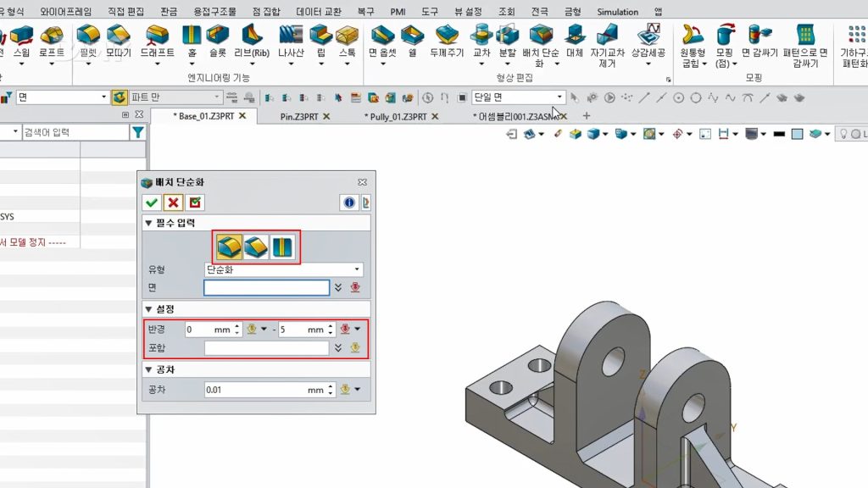
Task: Click the black color swatch in view toolbar
Action: click(x=777, y=134)
